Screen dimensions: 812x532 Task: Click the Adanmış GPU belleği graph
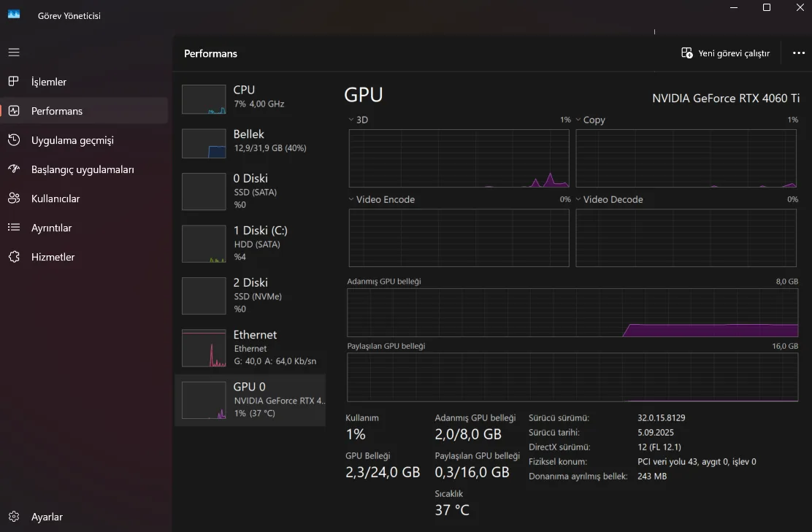(572, 312)
